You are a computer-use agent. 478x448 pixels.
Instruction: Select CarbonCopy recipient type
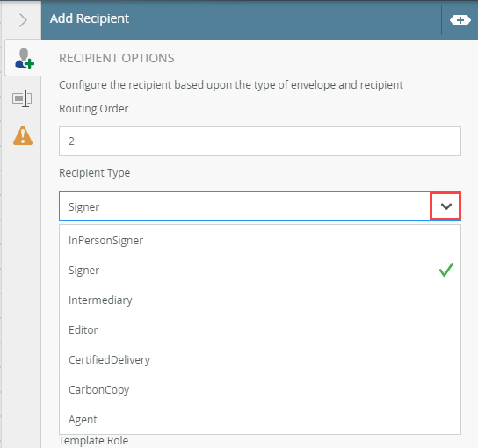(x=260, y=390)
